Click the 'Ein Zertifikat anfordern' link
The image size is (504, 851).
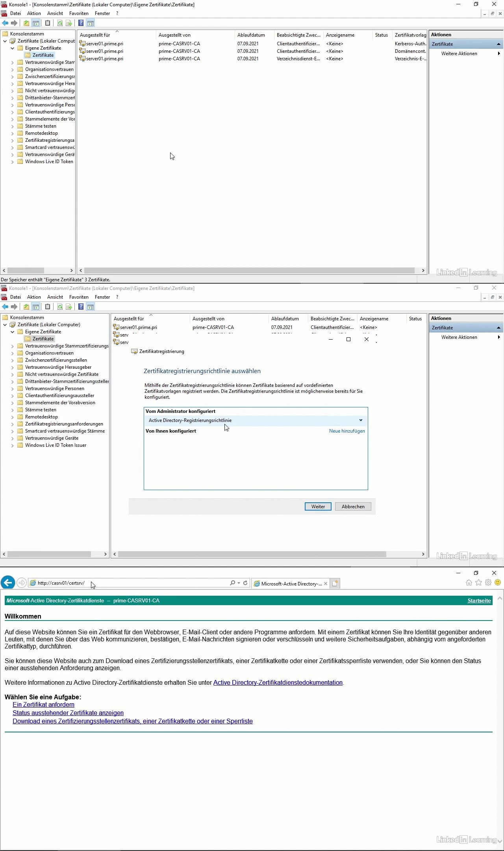43,704
